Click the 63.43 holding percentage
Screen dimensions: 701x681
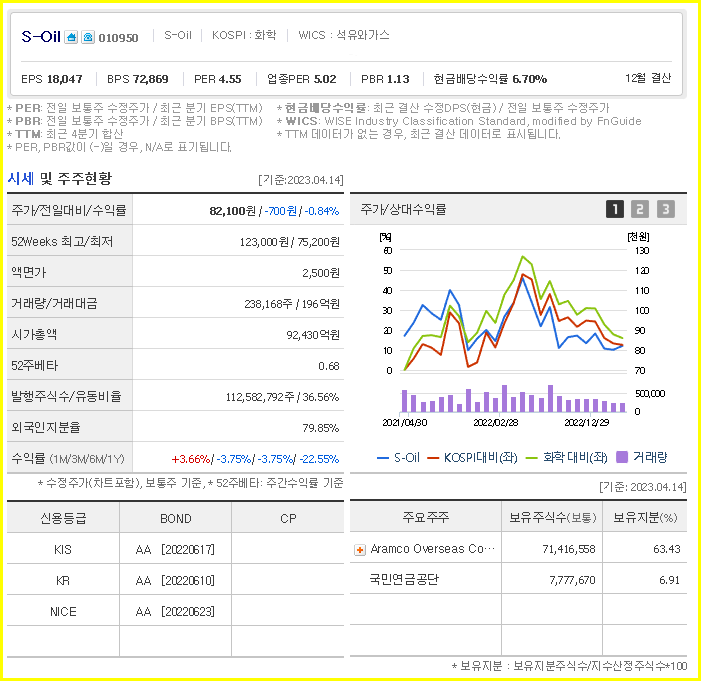click(667, 549)
